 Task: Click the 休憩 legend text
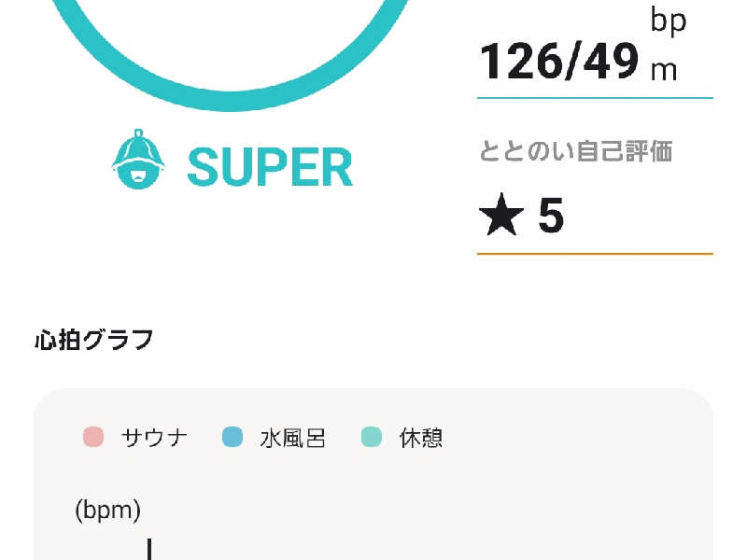point(421,438)
